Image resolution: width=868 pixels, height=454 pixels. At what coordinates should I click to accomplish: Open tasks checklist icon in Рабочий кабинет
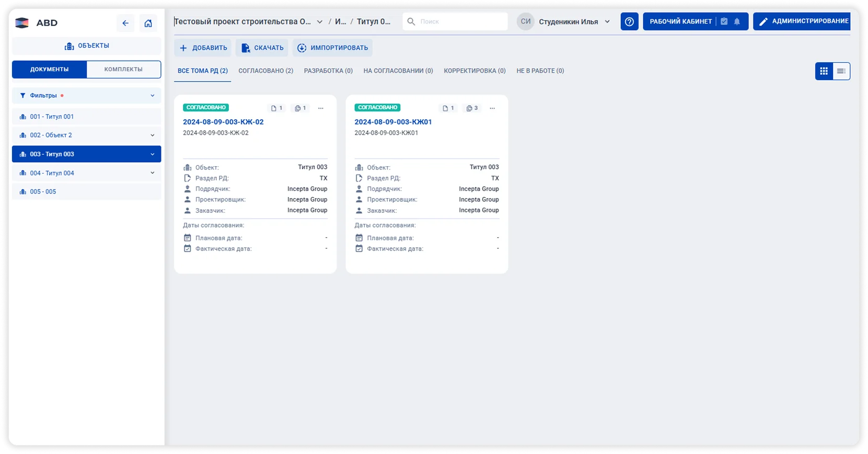click(724, 21)
